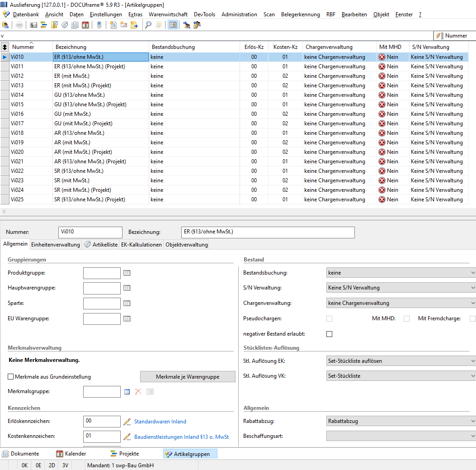
Task: Click the printer icon in toolbar
Action: click(19, 25)
